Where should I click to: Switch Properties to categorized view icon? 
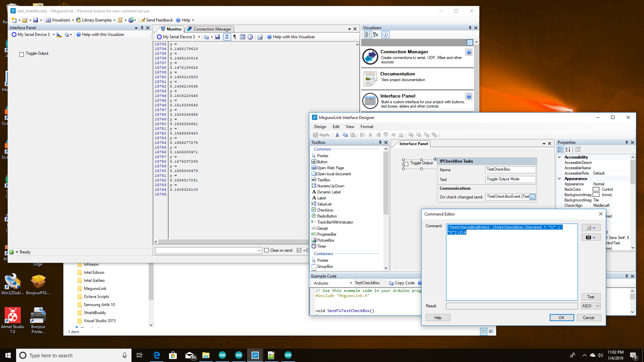[x=560, y=149]
